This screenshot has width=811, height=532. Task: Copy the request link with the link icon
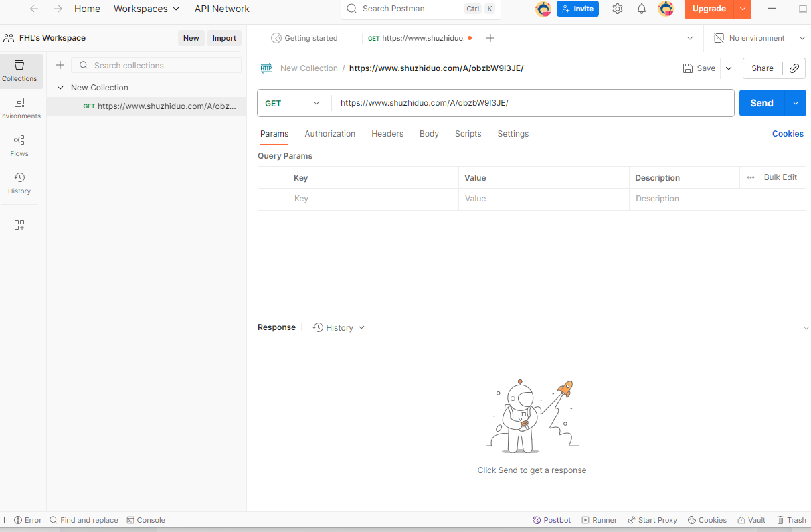pos(794,68)
